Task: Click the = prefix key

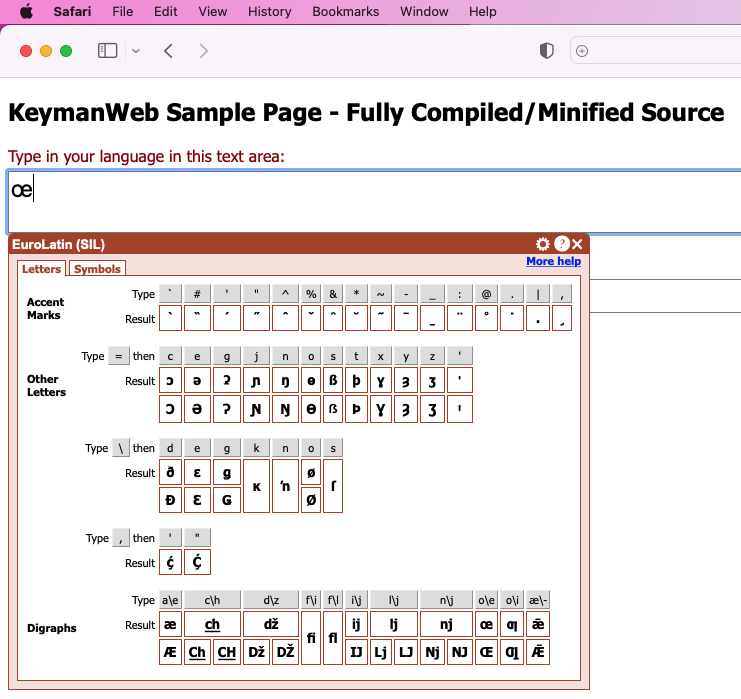Action: tap(119, 355)
